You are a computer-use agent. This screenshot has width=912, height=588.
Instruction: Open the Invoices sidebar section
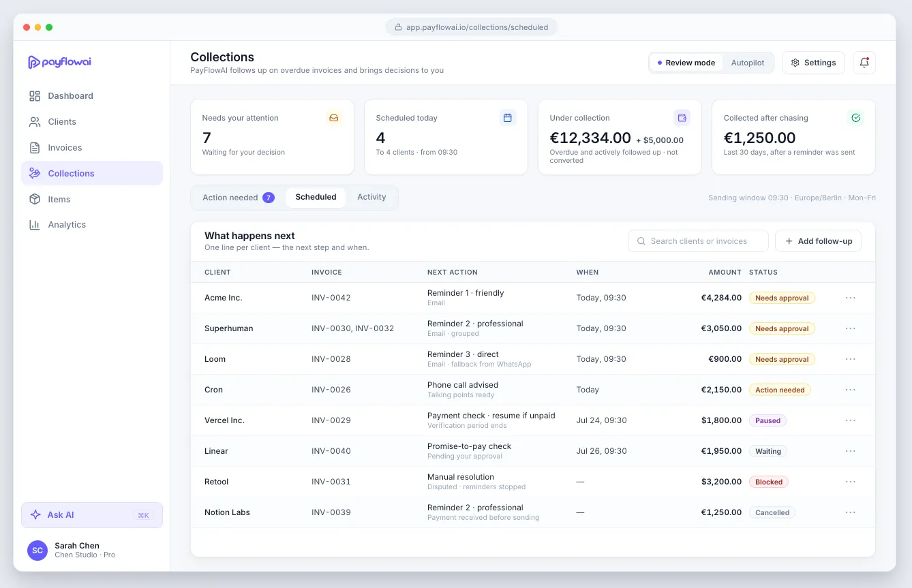coord(92,148)
